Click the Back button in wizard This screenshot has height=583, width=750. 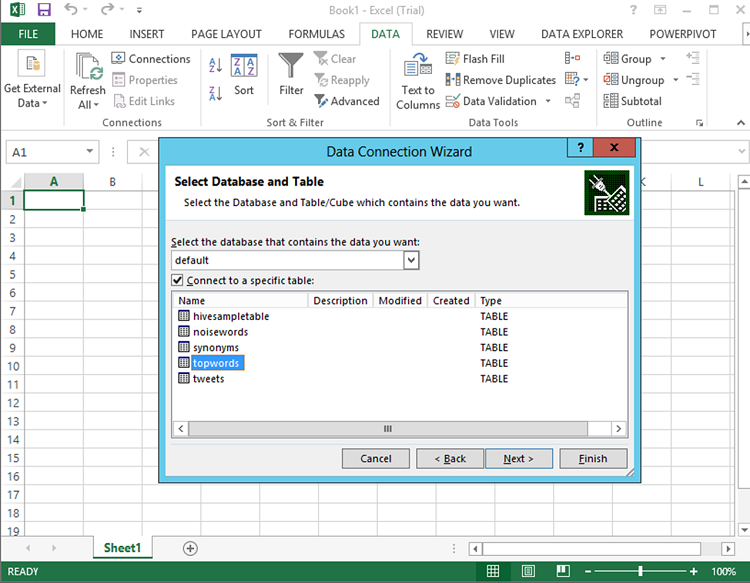coord(450,459)
